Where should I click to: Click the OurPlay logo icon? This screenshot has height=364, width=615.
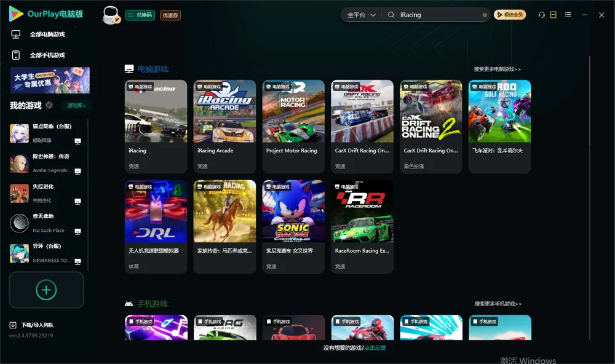[16, 14]
